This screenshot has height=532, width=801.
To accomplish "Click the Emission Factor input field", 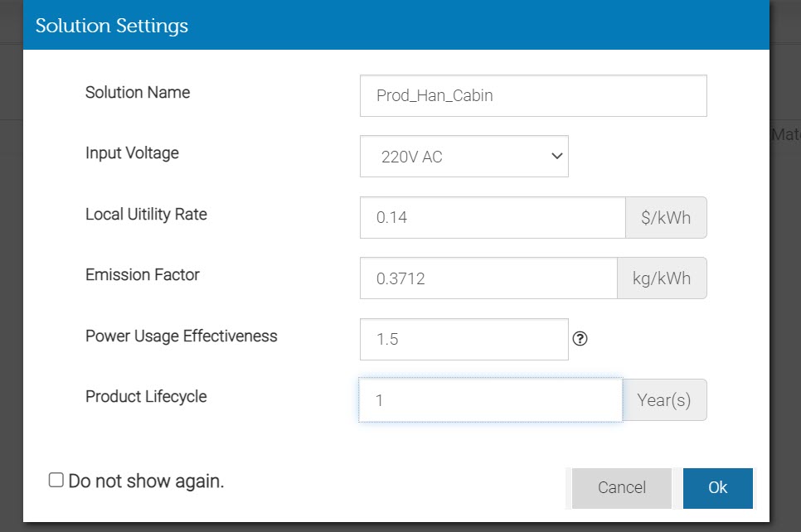I will coord(488,278).
